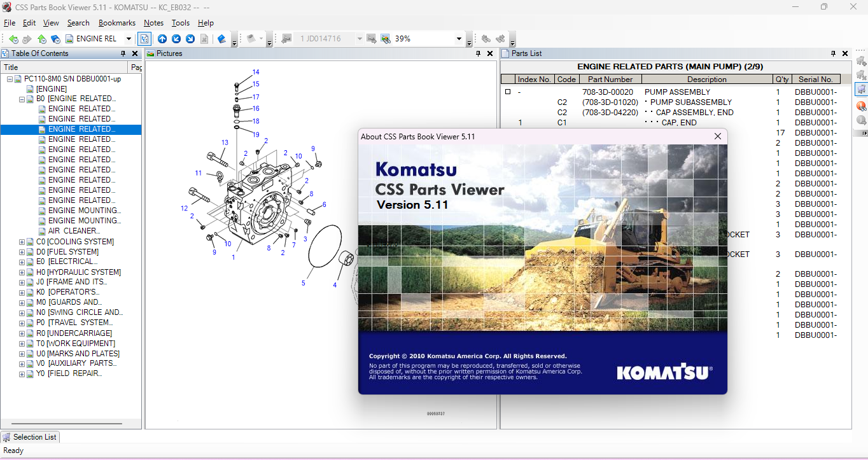Expand the H0 [HYDRAULIC SYSTEM] node
Screen dimensions: 868x460
click(x=22, y=272)
